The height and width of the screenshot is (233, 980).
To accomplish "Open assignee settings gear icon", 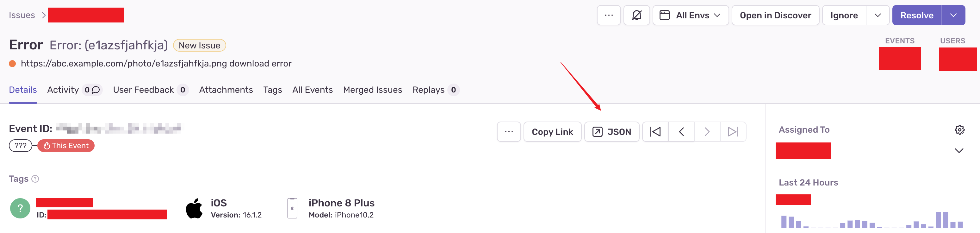I will pyautogui.click(x=959, y=130).
